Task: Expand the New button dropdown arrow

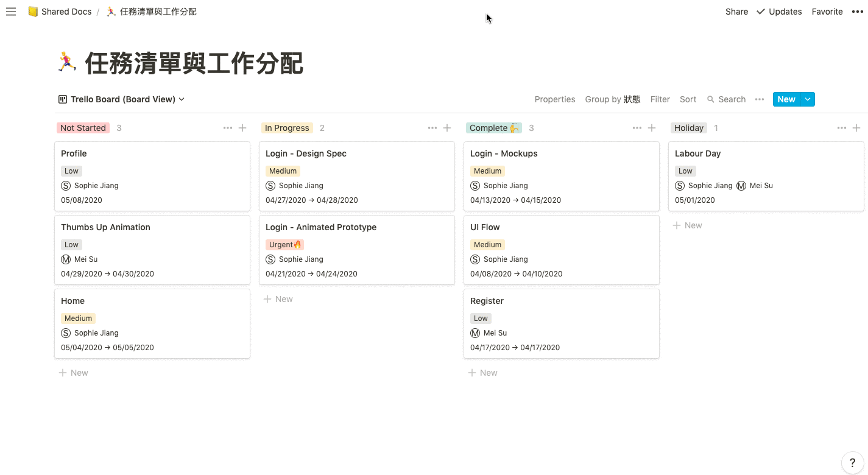Action: (808, 99)
